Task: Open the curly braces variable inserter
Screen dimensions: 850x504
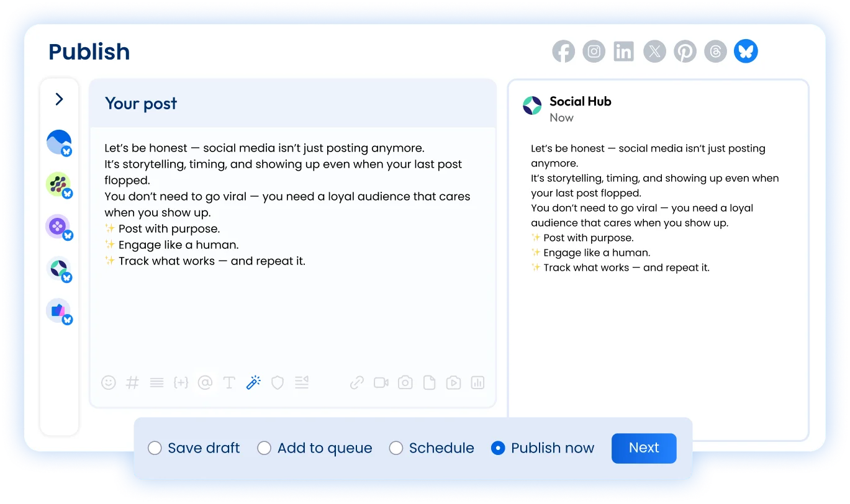Action: tap(181, 382)
